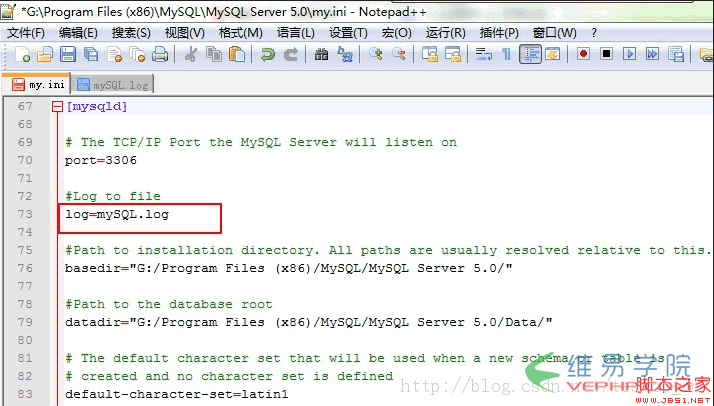Toggle synchronized vertical scrolling icon
Viewport: 714px width, 406px height.
click(429, 54)
